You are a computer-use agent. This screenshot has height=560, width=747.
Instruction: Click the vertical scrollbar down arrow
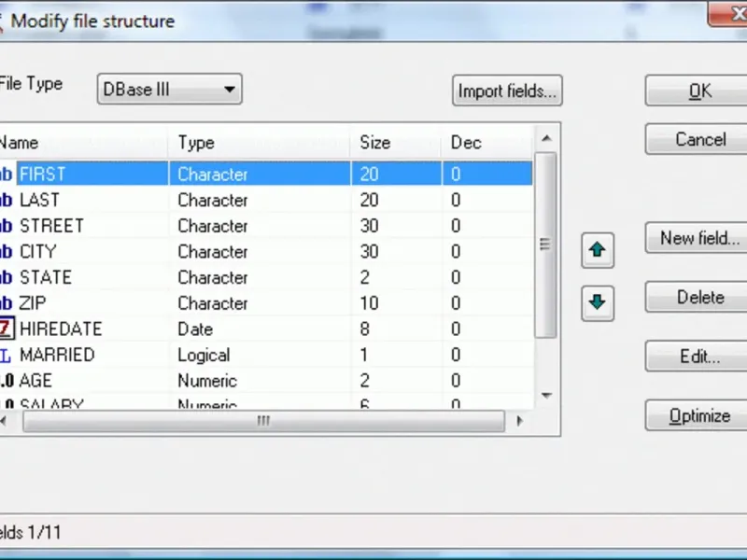point(546,395)
